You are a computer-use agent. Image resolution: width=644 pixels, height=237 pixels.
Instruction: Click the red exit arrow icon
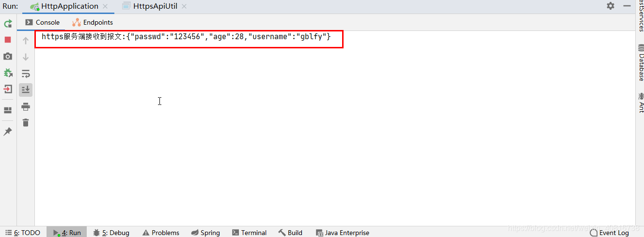point(8,89)
